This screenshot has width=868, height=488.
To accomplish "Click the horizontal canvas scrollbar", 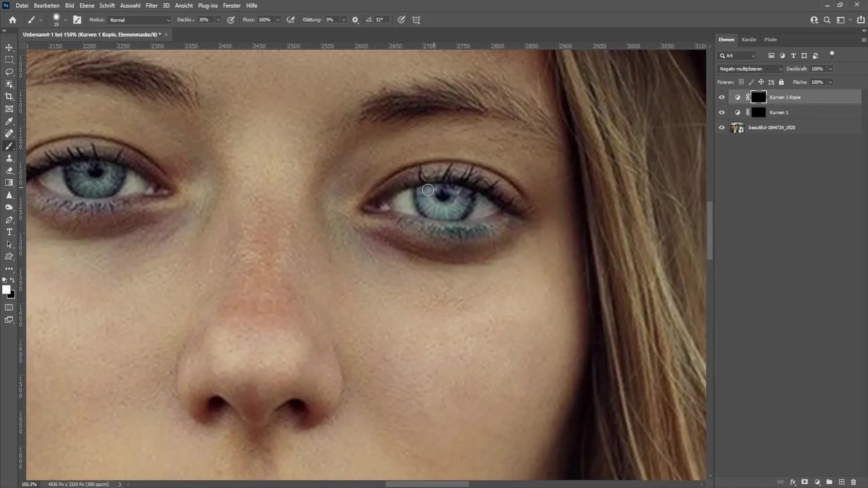I will pyautogui.click(x=427, y=484).
